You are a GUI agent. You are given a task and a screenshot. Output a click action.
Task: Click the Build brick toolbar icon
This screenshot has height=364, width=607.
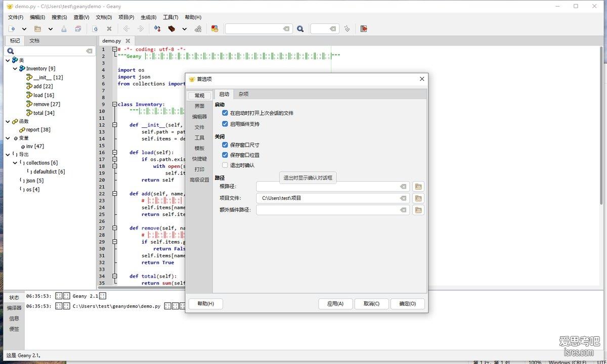point(172,29)
